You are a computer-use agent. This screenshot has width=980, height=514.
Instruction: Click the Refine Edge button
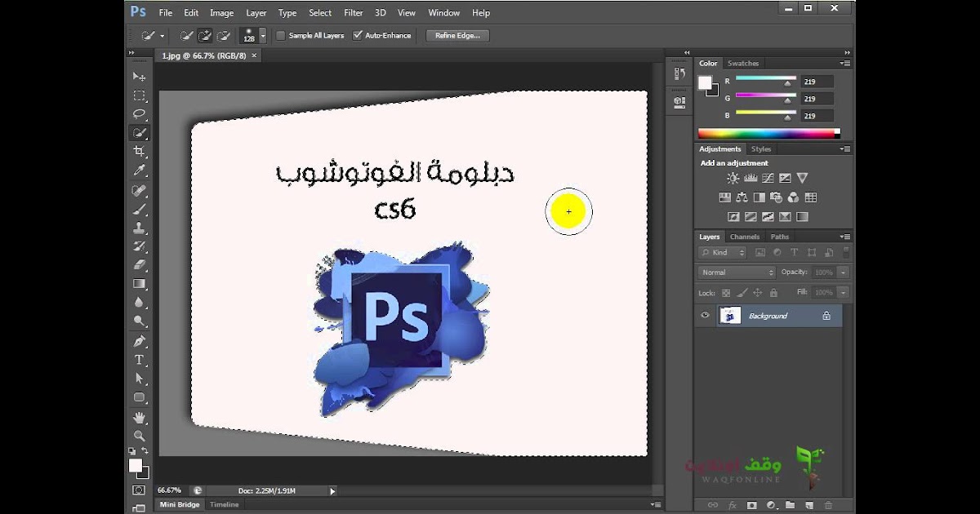pos(457,36)
